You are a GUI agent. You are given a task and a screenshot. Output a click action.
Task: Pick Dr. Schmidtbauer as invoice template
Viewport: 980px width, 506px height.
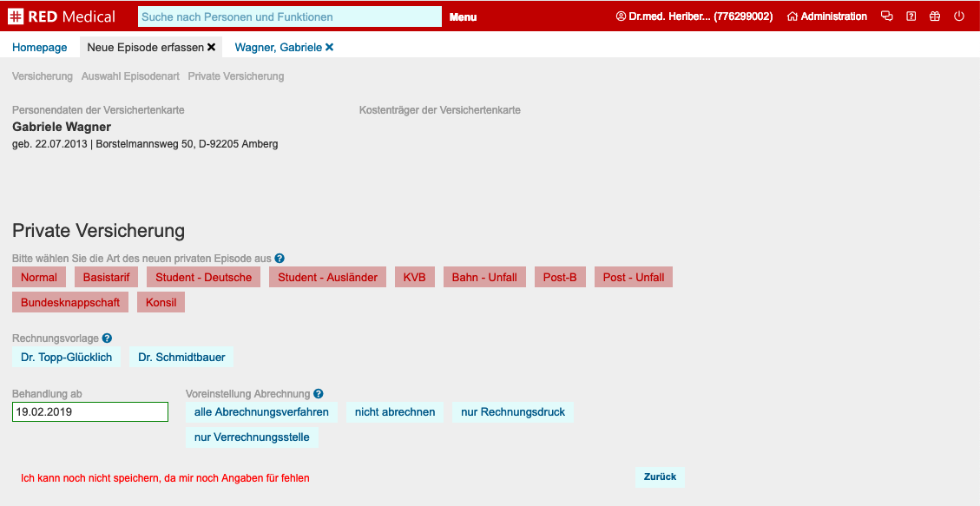pyautogui.click(x=181, y=358)
